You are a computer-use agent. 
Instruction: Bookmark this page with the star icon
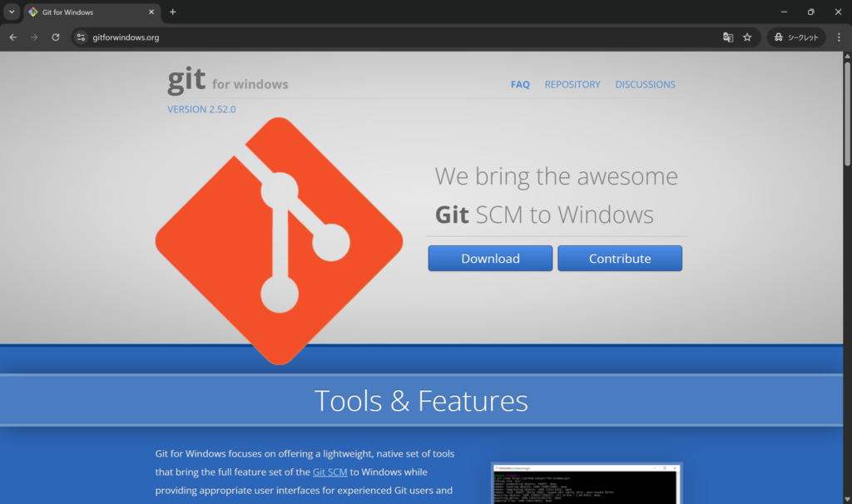click(x=747, y=37)
